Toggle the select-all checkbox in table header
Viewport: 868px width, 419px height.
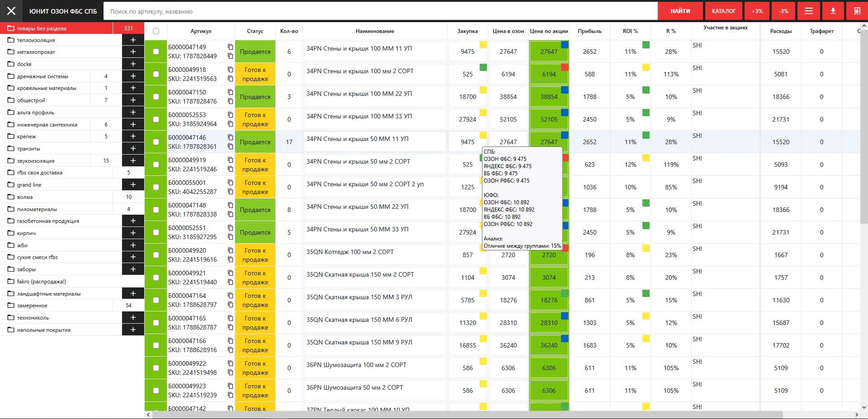click(x=156, y=31)
